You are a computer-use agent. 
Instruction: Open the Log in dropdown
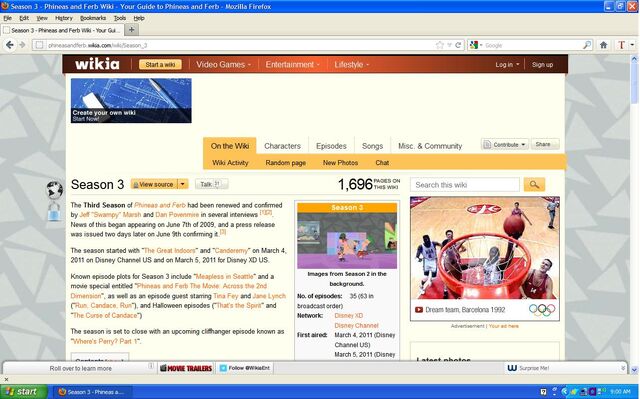coord(507,64)
